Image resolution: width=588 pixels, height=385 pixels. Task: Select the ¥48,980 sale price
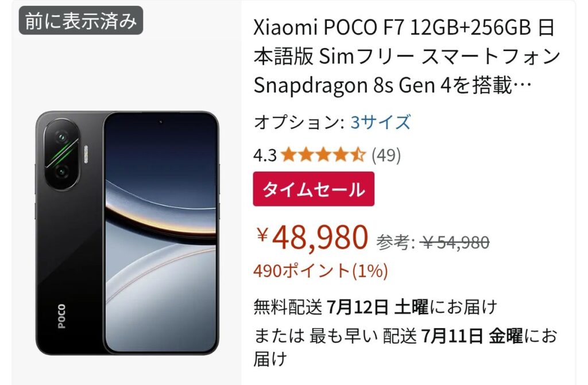click(312, 238)
